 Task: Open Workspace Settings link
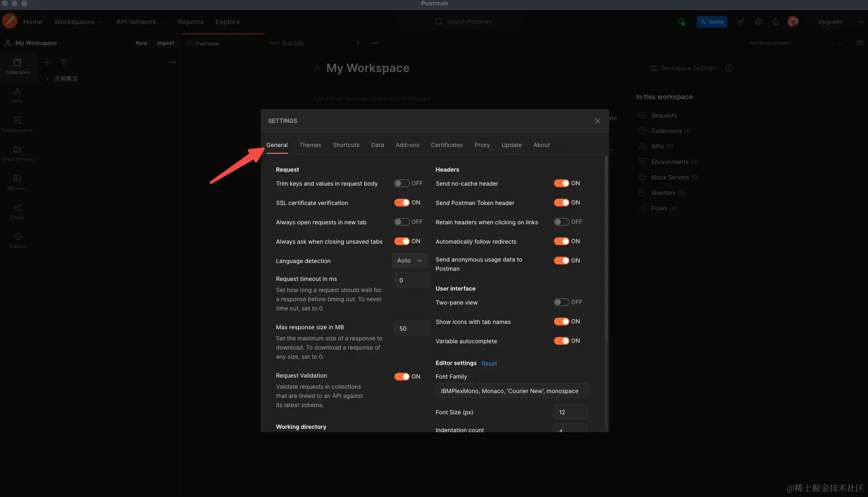click(682, 68)
